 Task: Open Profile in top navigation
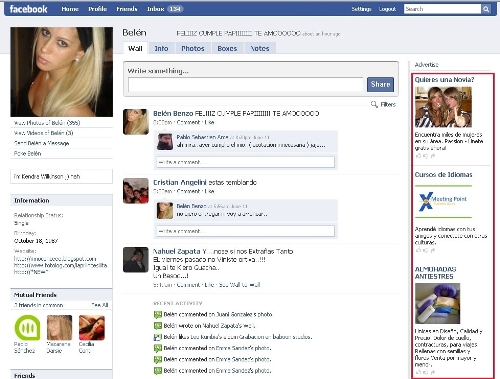98,9
